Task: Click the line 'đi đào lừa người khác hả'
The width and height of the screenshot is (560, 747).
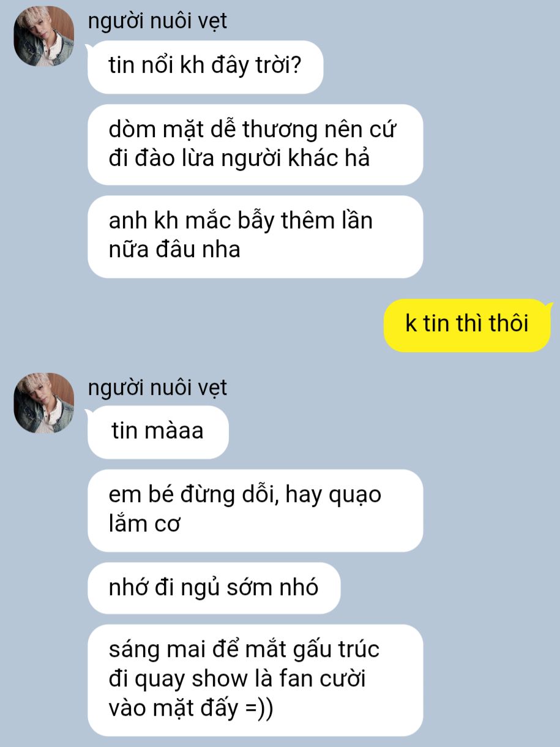Action: (x=239, y=159)
